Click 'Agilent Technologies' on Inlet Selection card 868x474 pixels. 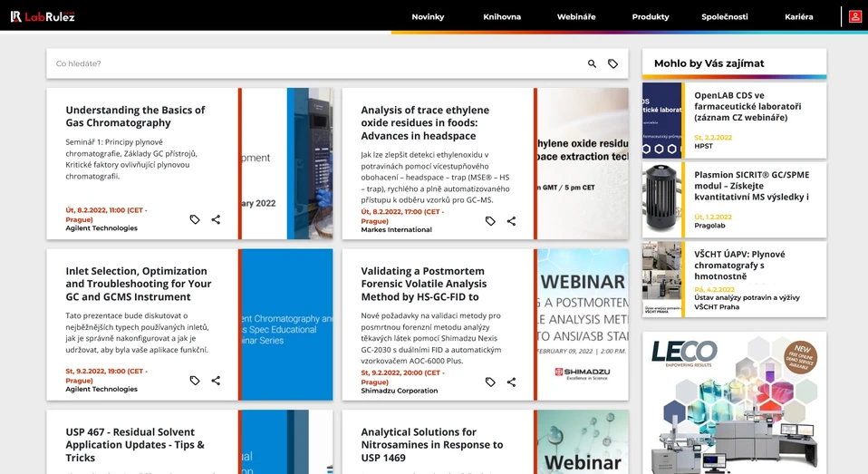coord(101,390)
